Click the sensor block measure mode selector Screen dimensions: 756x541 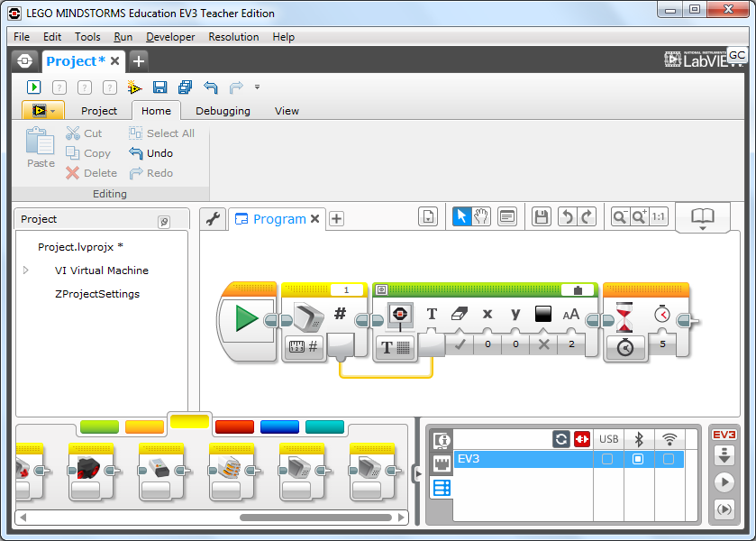304,346
